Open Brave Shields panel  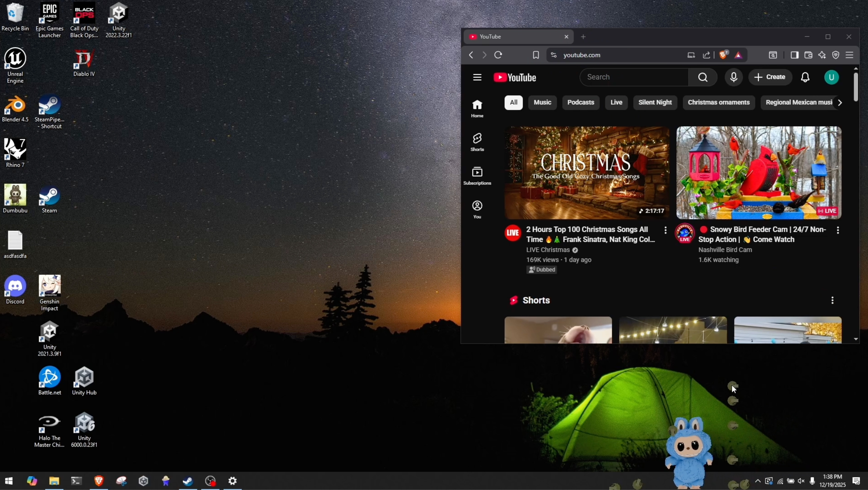pos(723,55)
